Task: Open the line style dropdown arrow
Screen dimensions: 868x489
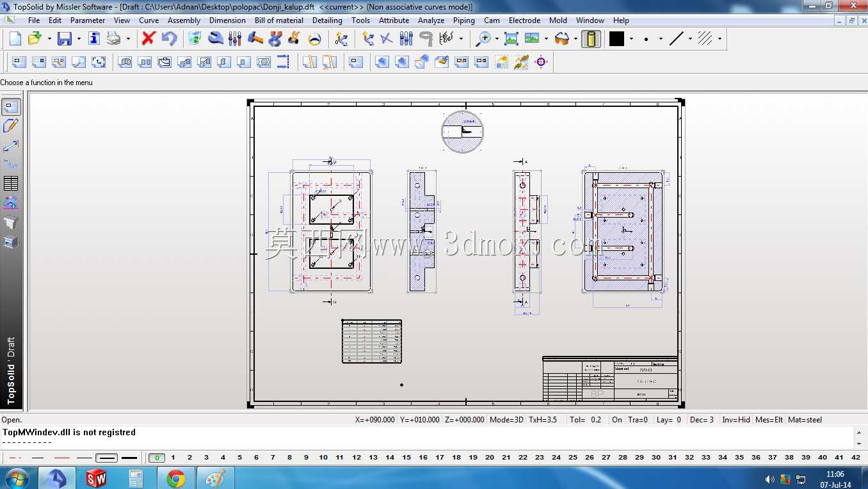Action: (690, 39)
